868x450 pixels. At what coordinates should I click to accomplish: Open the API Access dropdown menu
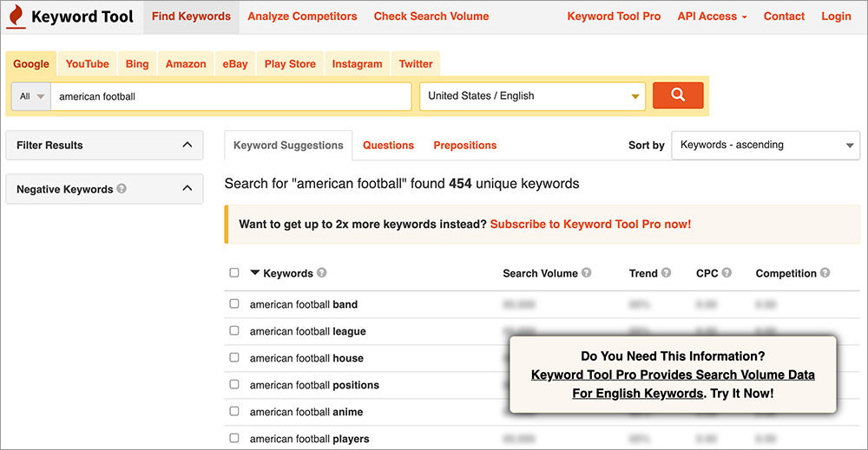coord(712,16)
